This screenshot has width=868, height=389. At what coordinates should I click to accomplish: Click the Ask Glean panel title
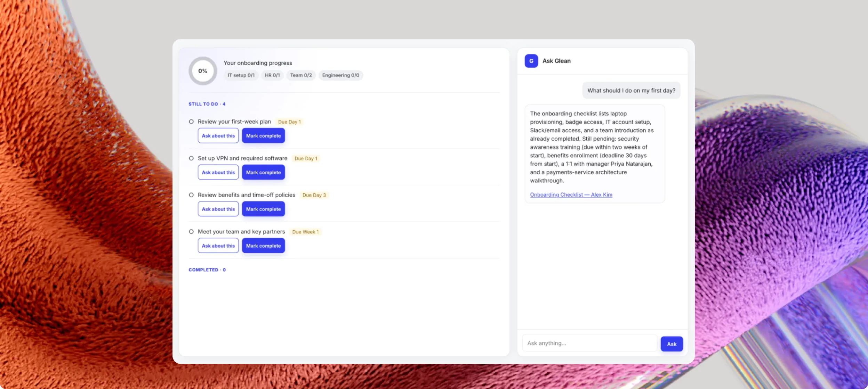[556, 61]
